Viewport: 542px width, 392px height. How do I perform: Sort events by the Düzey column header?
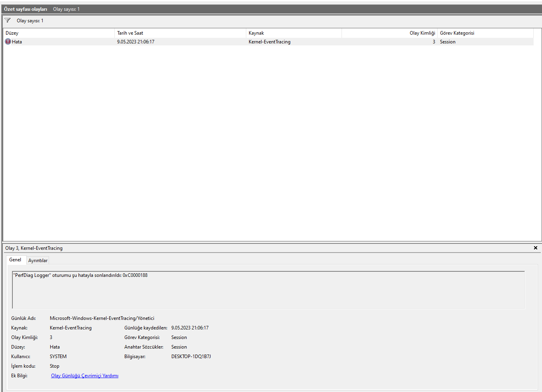point(59,33)
